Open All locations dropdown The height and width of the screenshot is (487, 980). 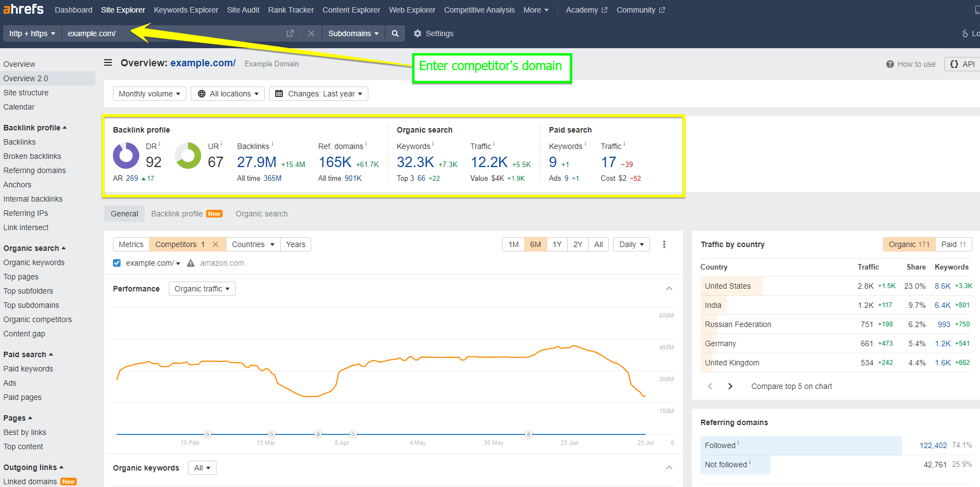tap(228, 94)
